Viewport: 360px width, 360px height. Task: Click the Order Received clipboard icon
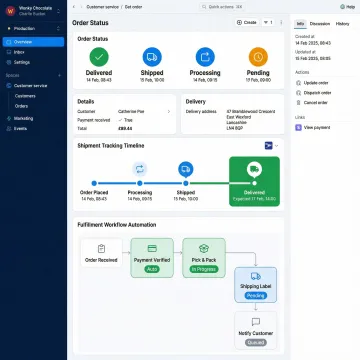click(101, 249)
